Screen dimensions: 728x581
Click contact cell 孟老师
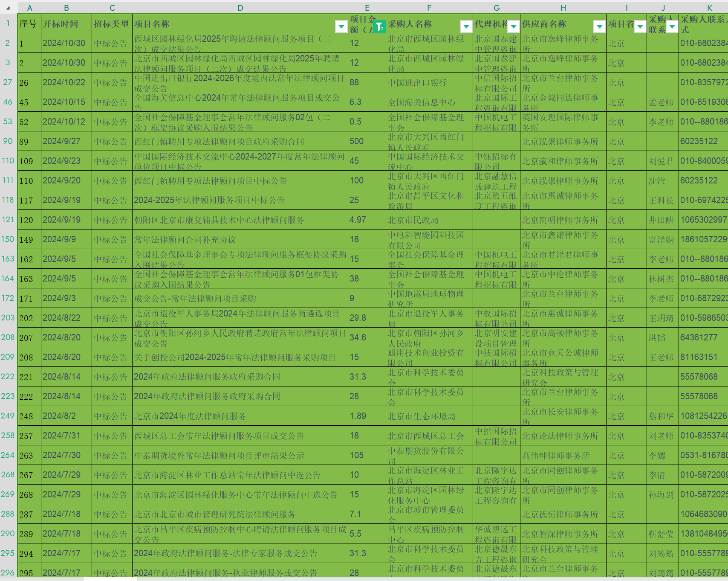point(663,102)
